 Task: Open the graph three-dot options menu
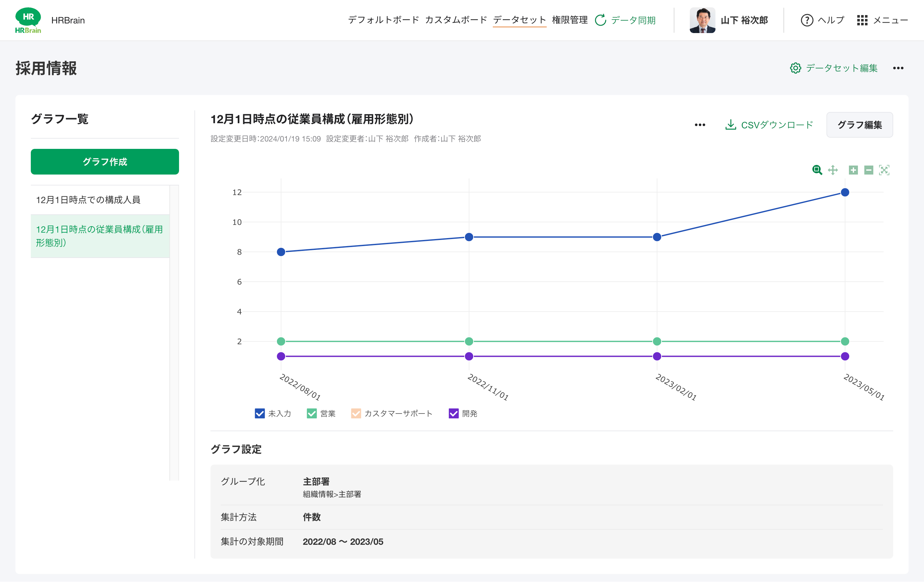(700, 125)
